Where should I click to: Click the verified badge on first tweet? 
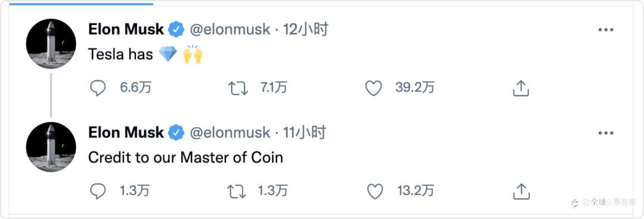click(x=177, y=30)
